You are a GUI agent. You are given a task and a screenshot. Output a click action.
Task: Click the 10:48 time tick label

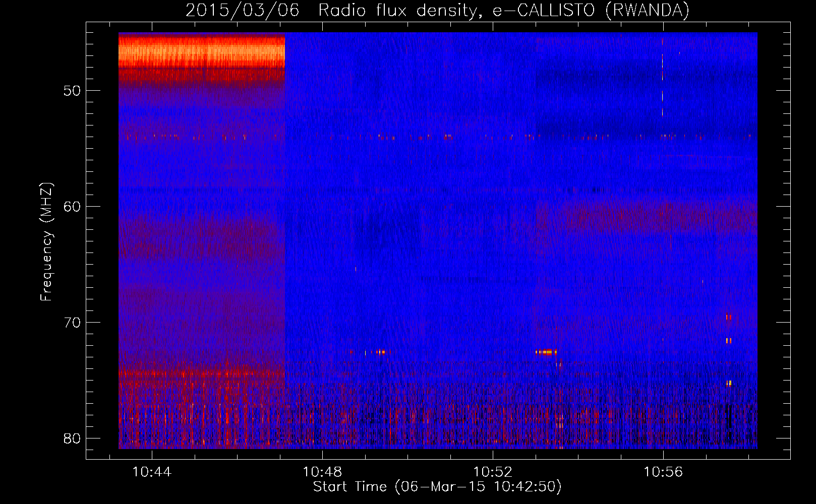(x=322, y=472)
